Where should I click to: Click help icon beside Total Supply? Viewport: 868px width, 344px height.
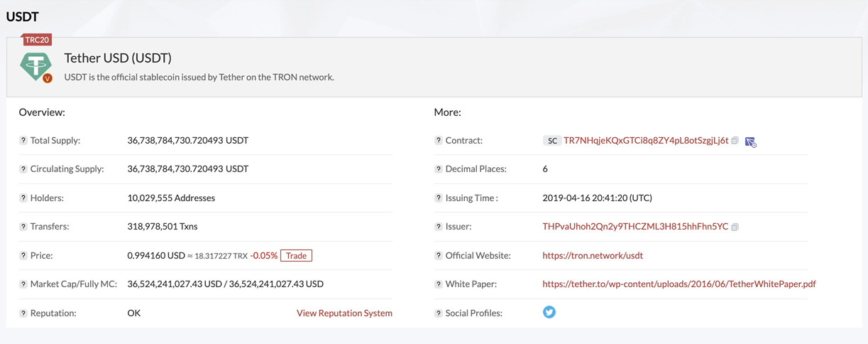pyautogui.click(x=23, y=141)
